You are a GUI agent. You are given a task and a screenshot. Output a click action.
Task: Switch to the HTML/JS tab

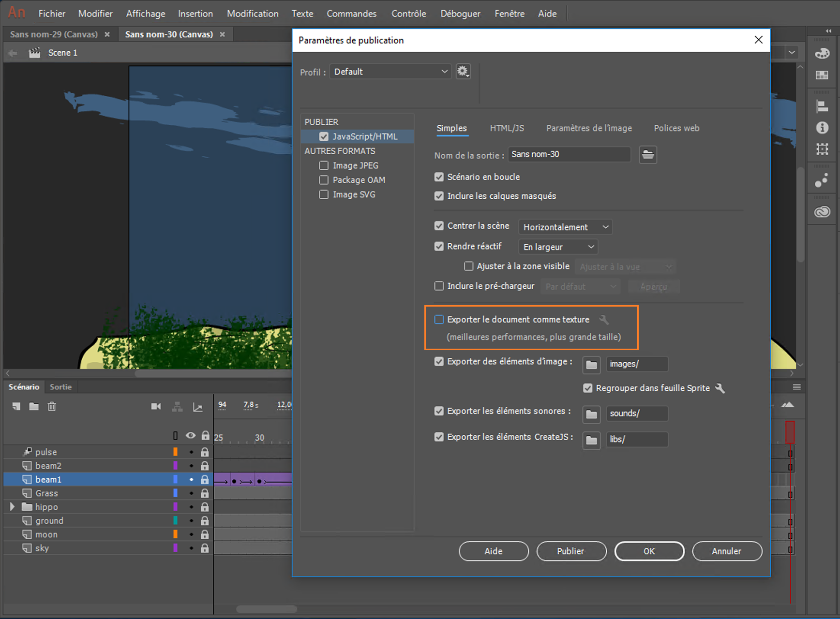coord(507,128)
